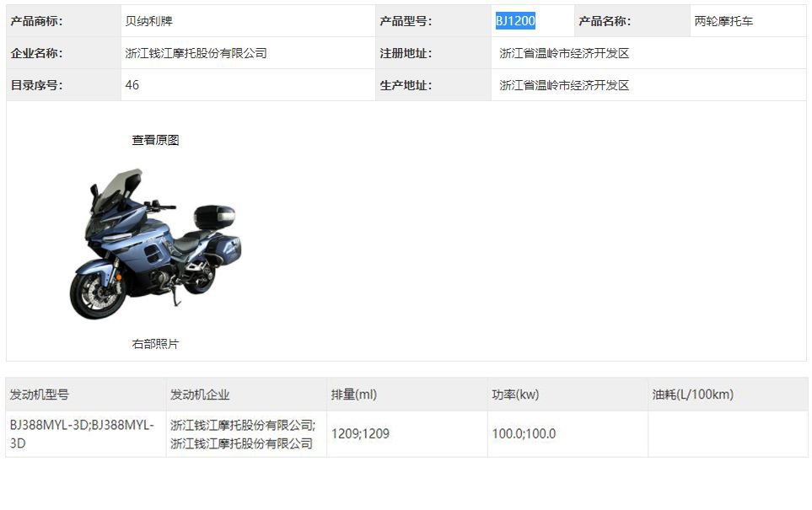Screen dimensions: 812x510
Task: Click the highlighted BJ1200 model text
Action: click(x=515, y=21)
